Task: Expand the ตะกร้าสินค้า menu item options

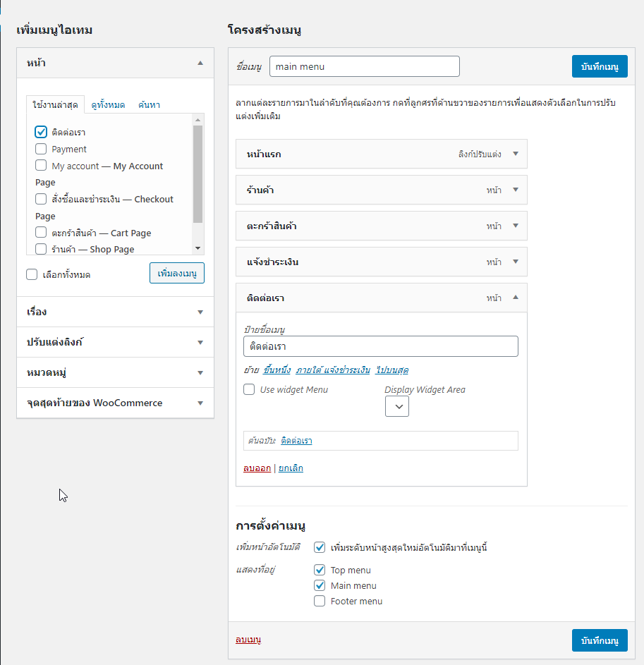Action: click(516, 226)
